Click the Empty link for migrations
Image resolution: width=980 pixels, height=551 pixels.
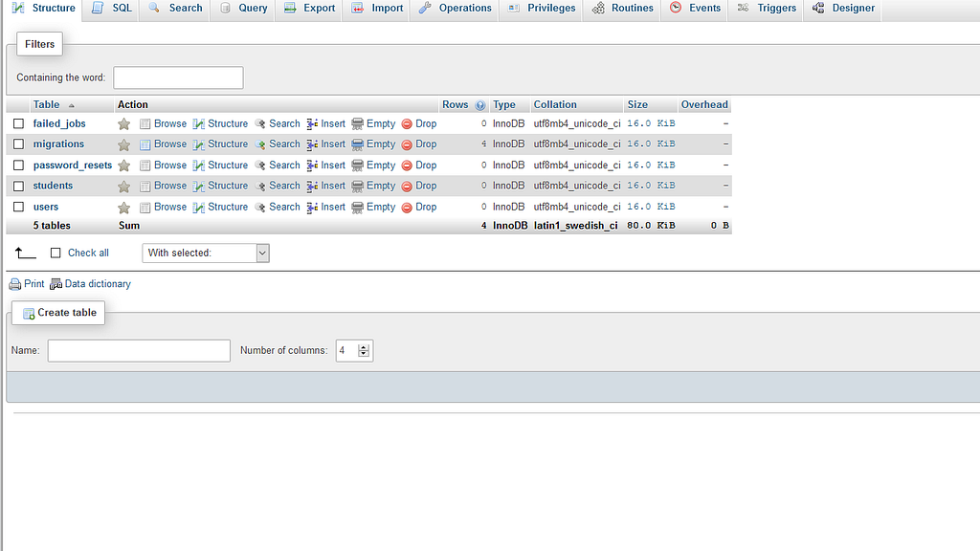381,144
